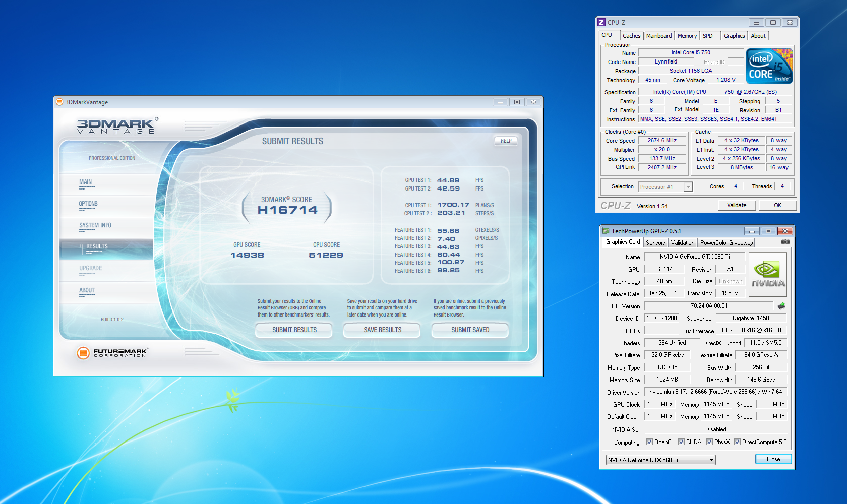Select the CPU tab in CPU-Z
847x504 pixels.
tap(607, 35)
